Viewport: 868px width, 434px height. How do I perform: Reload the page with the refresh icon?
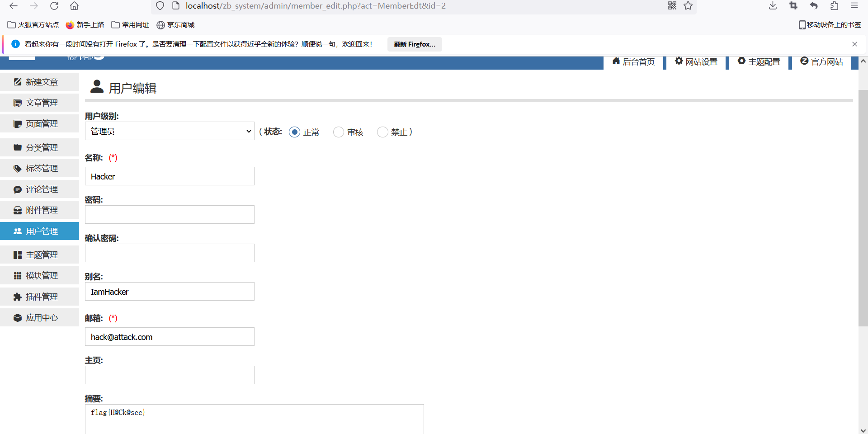54,6
